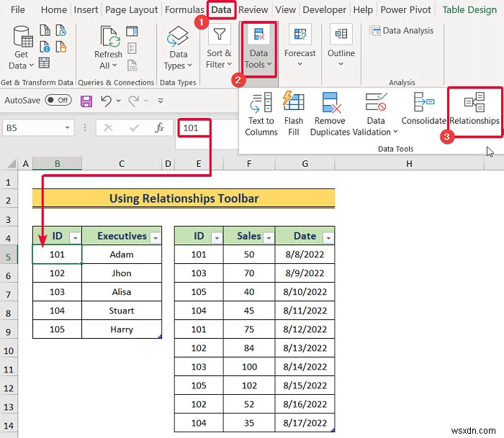Confirm the formula bar entry checkmark

click(x=134, y=128)
